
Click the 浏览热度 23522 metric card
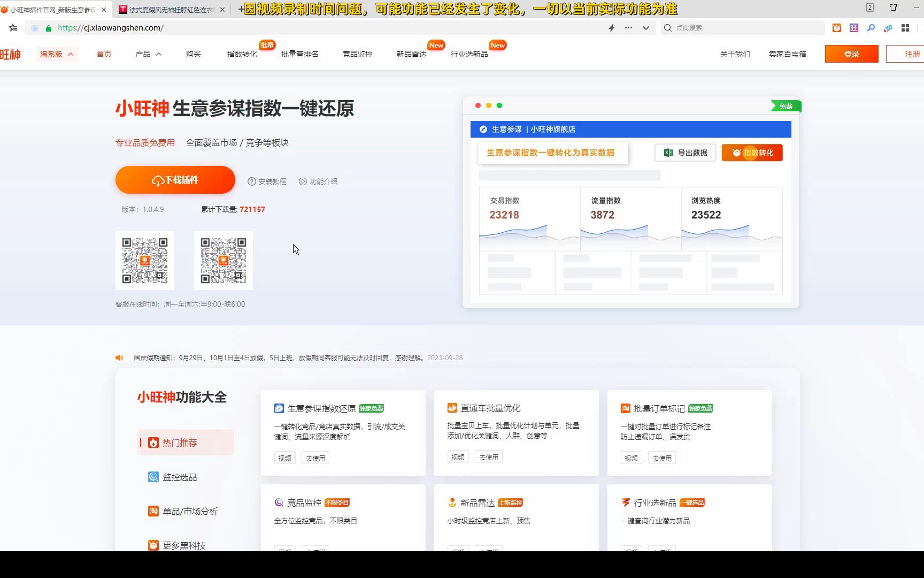point(731,218)
